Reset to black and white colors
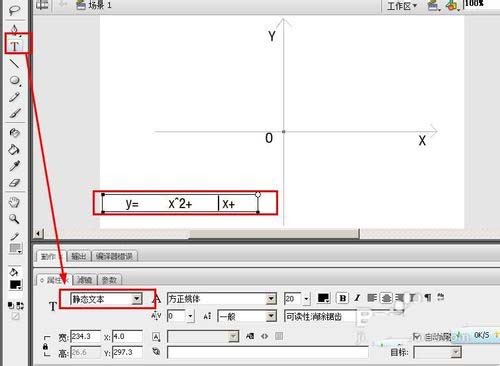The width and height of the screenshot is (500, 366). [x=11, y=305]
